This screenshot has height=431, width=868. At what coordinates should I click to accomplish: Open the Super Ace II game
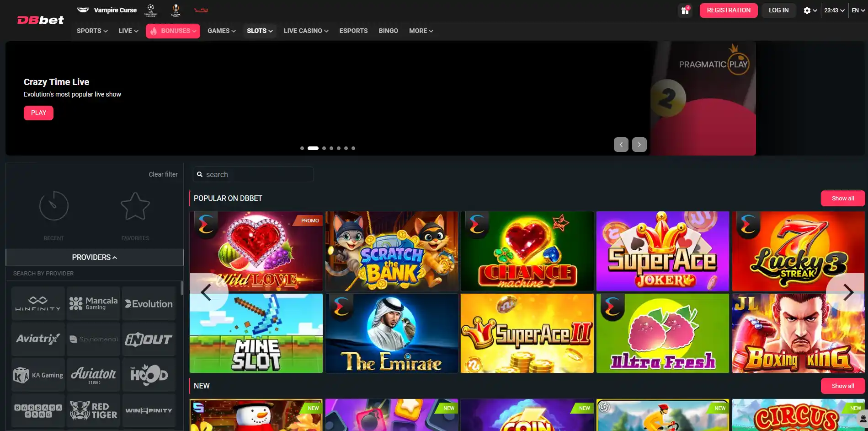[x=527, y=333]
